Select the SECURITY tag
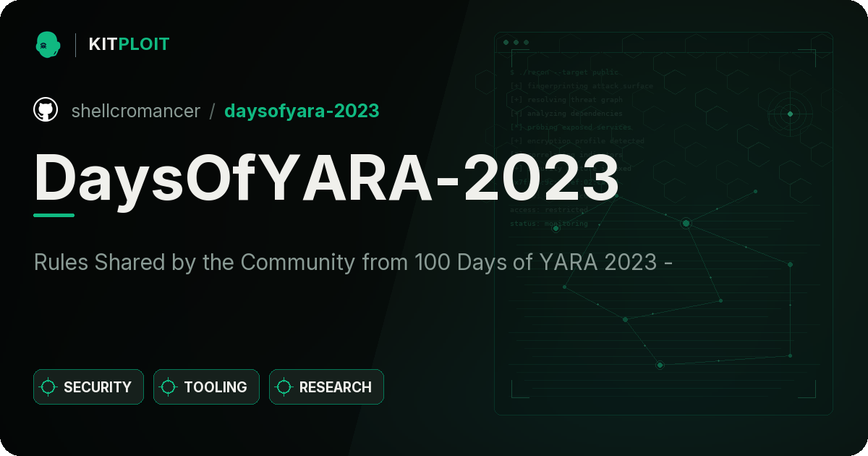 [88, 387]
